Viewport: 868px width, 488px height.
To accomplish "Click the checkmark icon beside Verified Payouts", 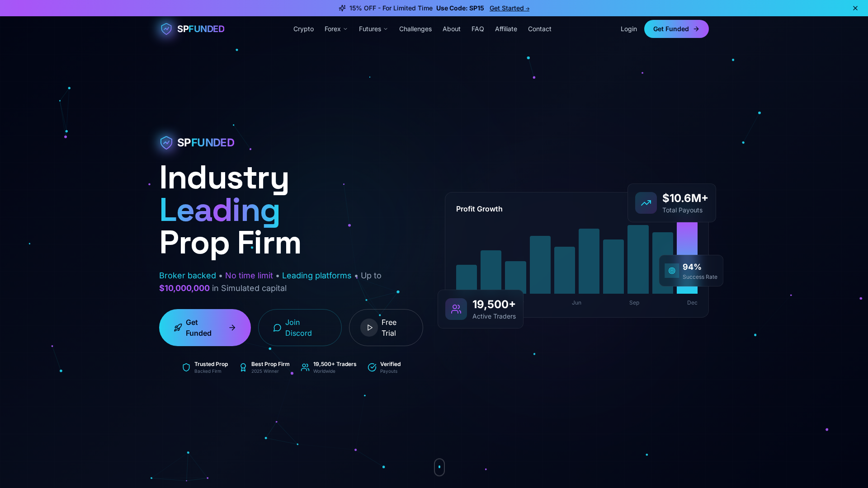I will [x=372, y=367].
